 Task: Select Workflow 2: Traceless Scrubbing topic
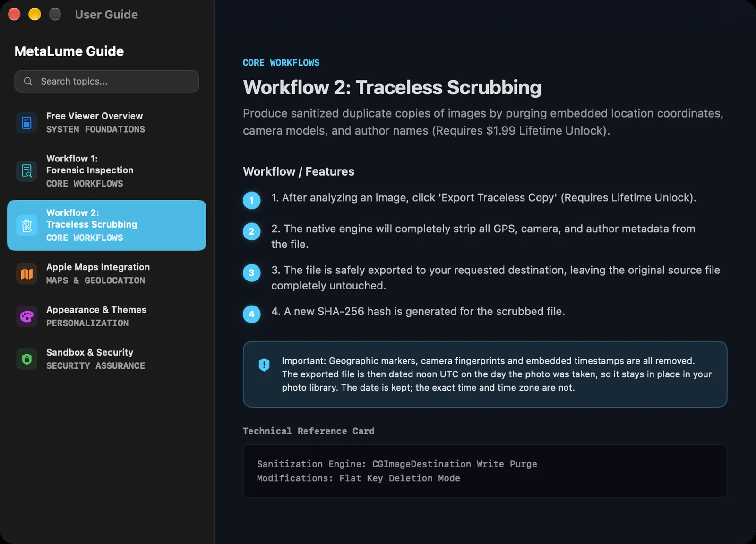107,225
